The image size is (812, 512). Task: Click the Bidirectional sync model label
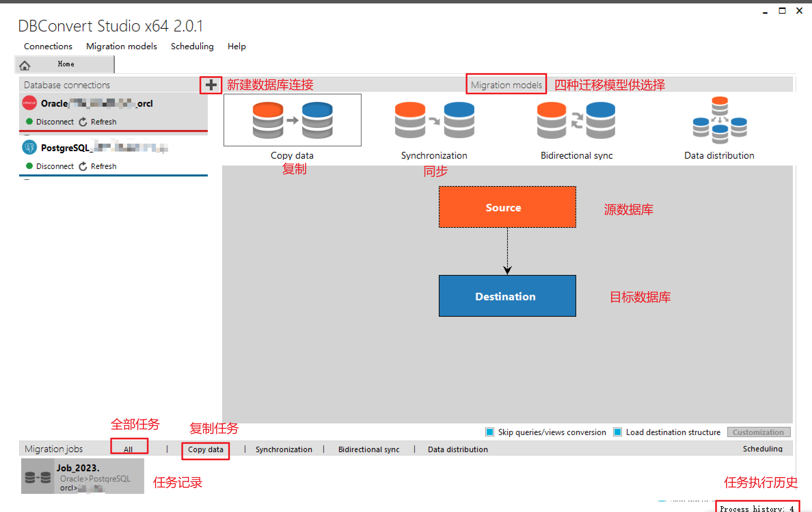coord(577,156)
